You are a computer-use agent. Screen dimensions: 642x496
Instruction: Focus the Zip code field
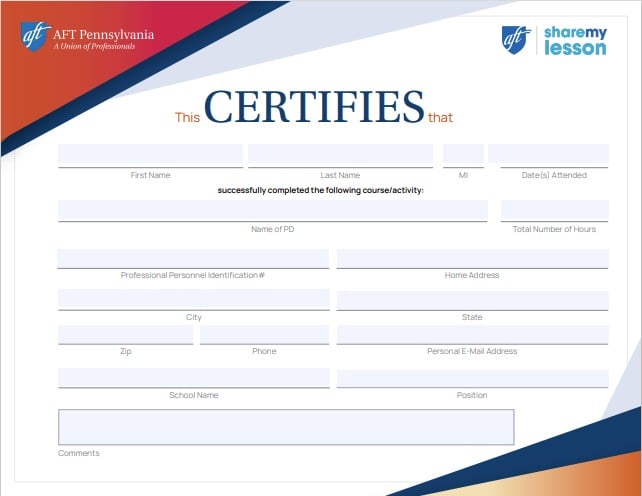[x=125, y=335]
